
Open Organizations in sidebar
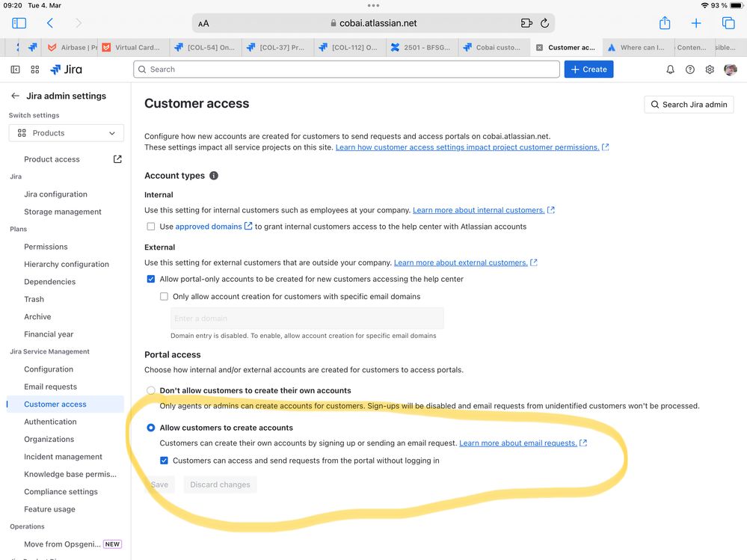point(49,440)
